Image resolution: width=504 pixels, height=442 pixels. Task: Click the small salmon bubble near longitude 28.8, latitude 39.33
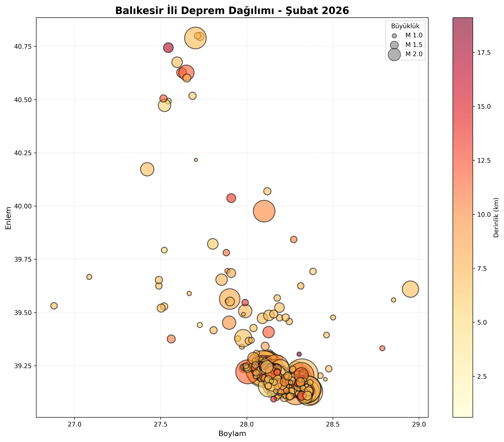[x=382, y=348]
